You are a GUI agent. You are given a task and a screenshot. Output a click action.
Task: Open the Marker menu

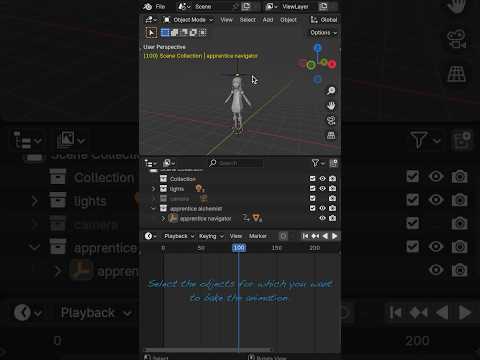[258, 236]
